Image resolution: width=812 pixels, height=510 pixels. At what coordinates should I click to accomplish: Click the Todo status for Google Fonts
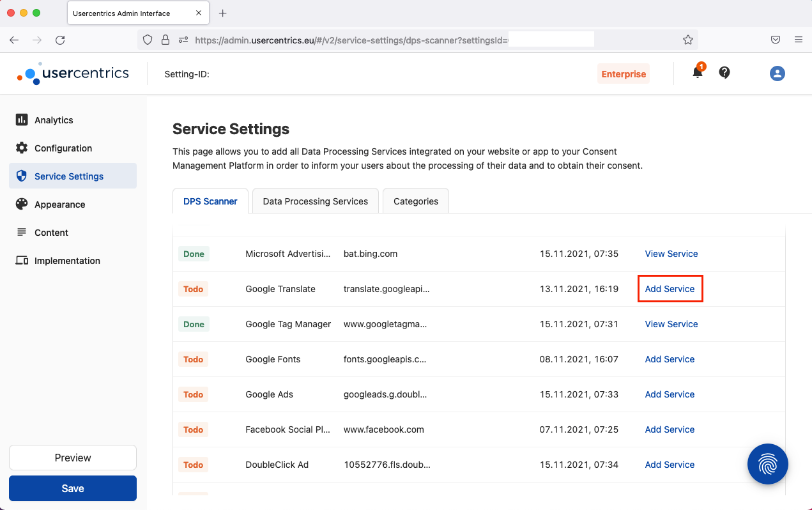point(193,359)
